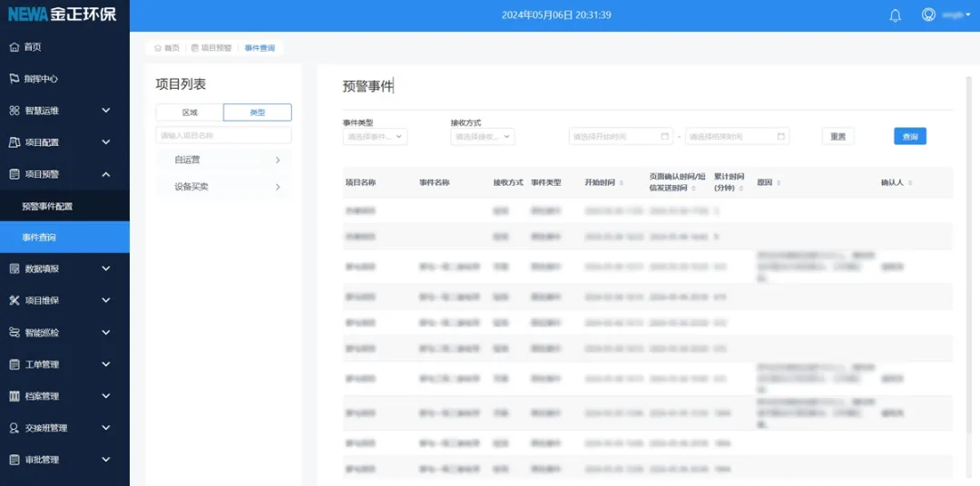Image resolution: width=980 pixels, height=486 pixels.
Task: Click the 项目维保 tools icon
Action: pos(15,301)
